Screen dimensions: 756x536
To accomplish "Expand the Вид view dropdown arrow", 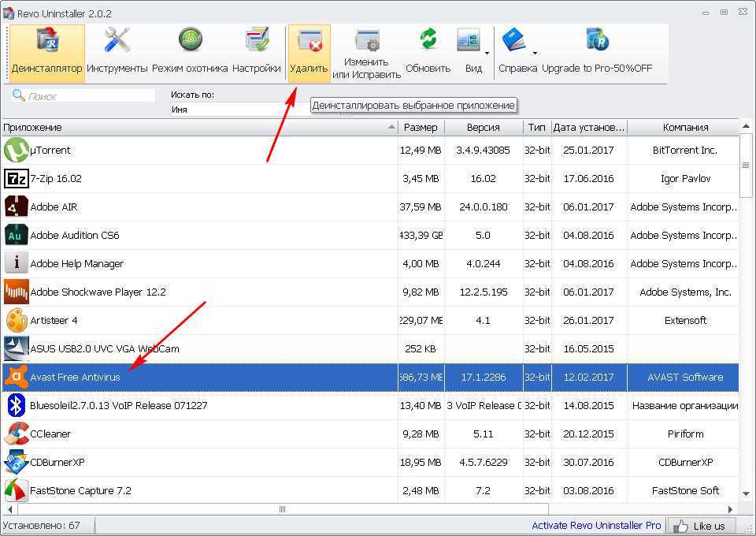I will click(487, 54).
